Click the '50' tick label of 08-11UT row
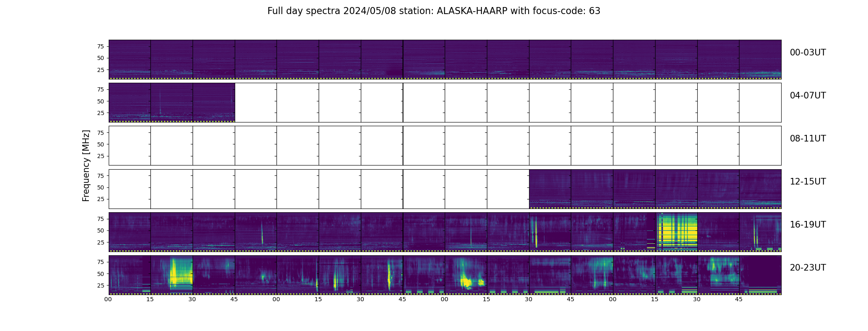This screenshot has height=331, width=868. point(100,144)
